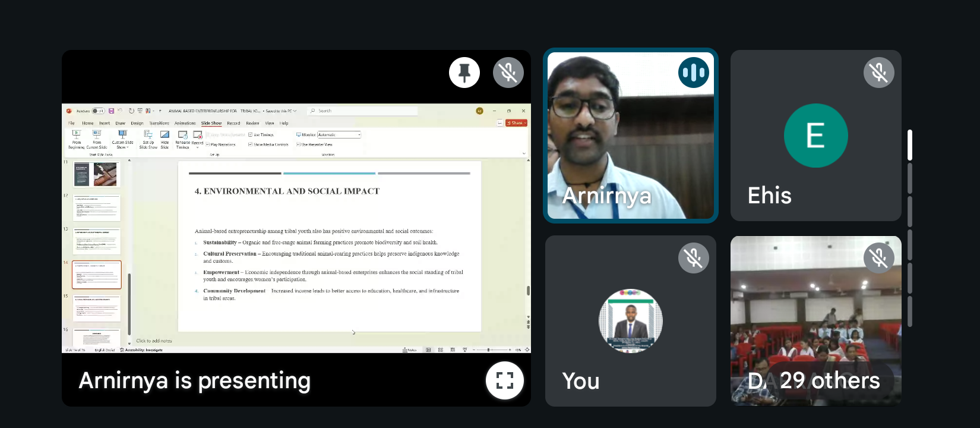Fit the slide to the current window
The height and width of the screenshot is (428, 980).
(x=527, y=350)
